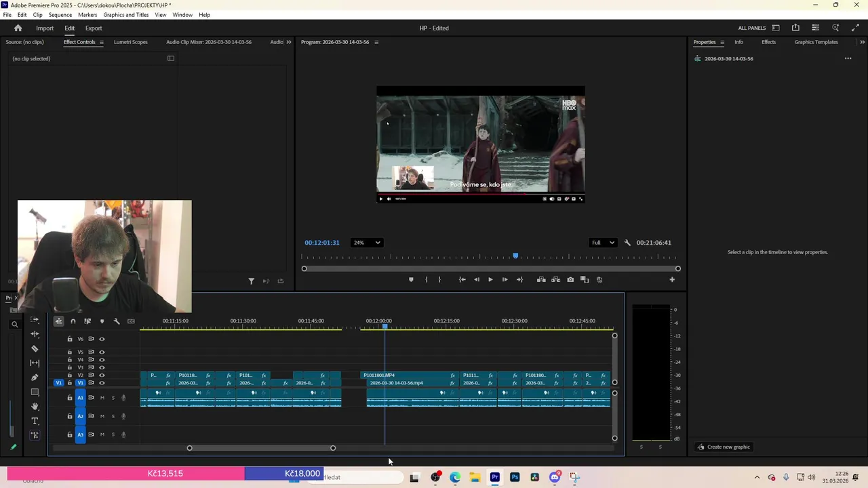868x488 pixels.
Task: Open the Properties more options ellipsis
Action: (848, 58)
